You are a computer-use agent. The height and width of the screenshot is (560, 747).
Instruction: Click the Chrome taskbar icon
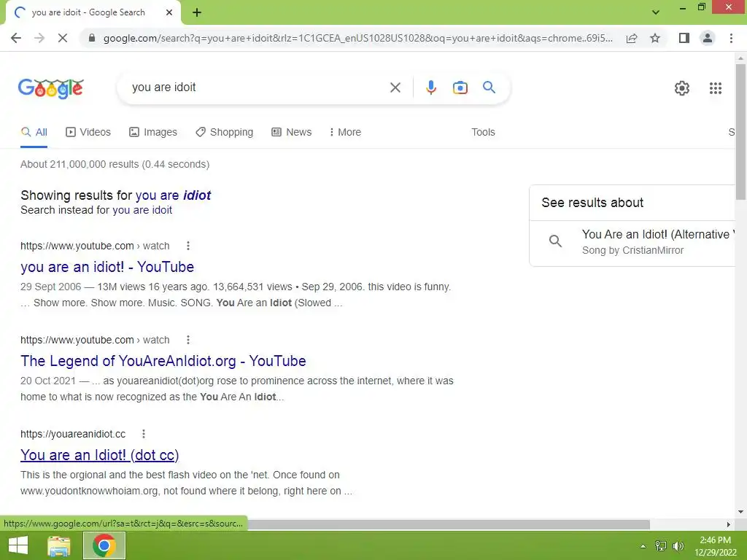tap(104, 545)
